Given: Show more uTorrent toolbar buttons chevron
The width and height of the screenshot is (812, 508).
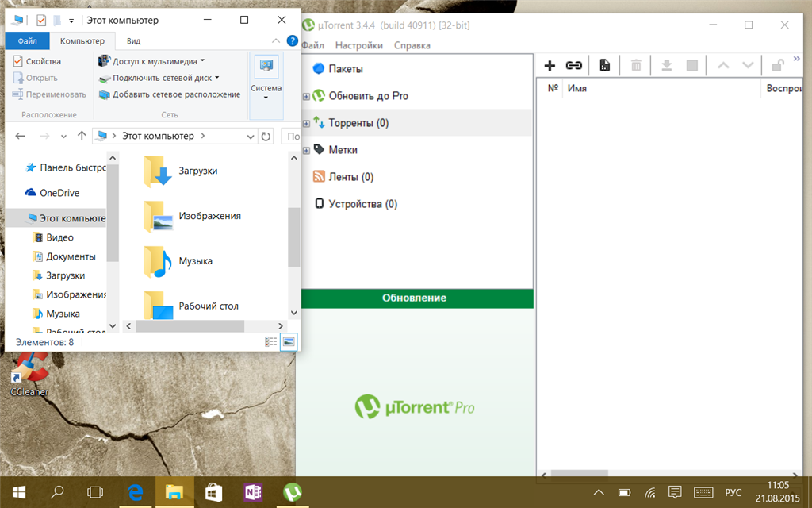Looking at the screenshot, I should coord(796,59).
